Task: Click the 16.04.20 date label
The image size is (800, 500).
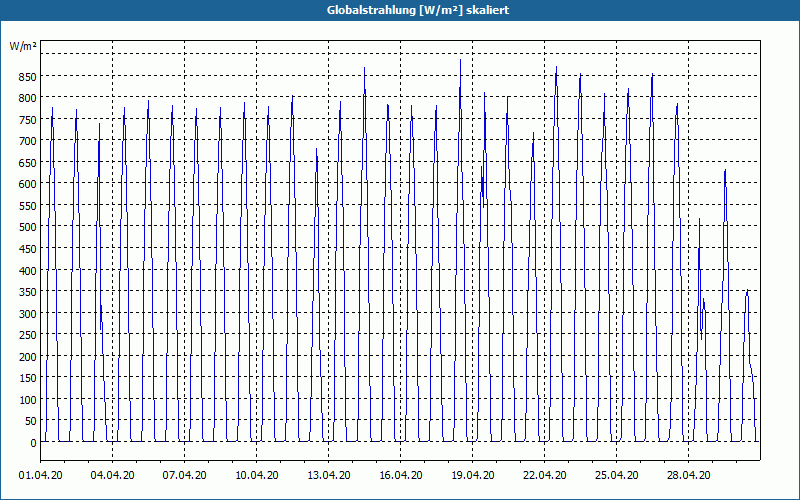Action: pos(401,475)
